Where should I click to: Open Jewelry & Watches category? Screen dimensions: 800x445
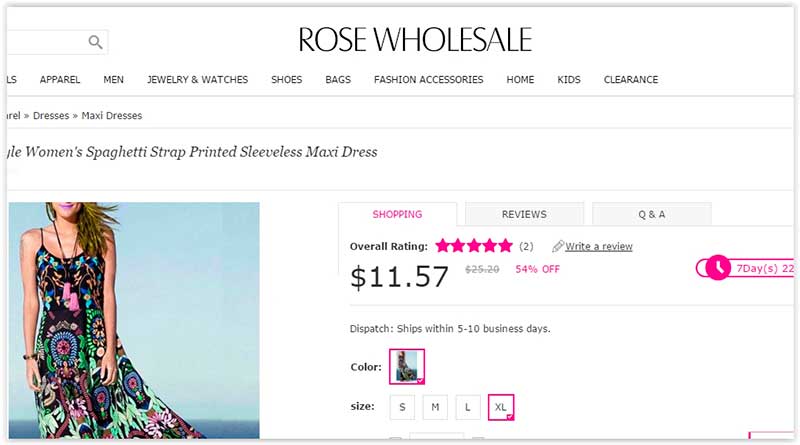tap(197, 80)
